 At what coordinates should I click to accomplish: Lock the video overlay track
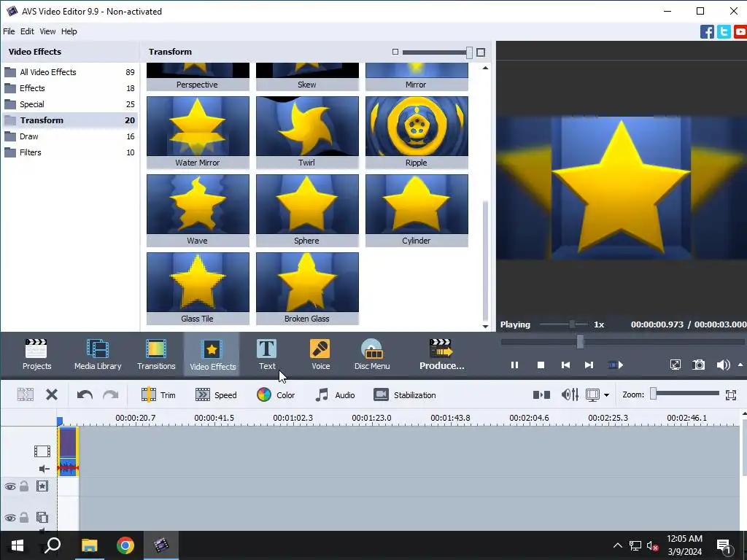coord(24,517)
